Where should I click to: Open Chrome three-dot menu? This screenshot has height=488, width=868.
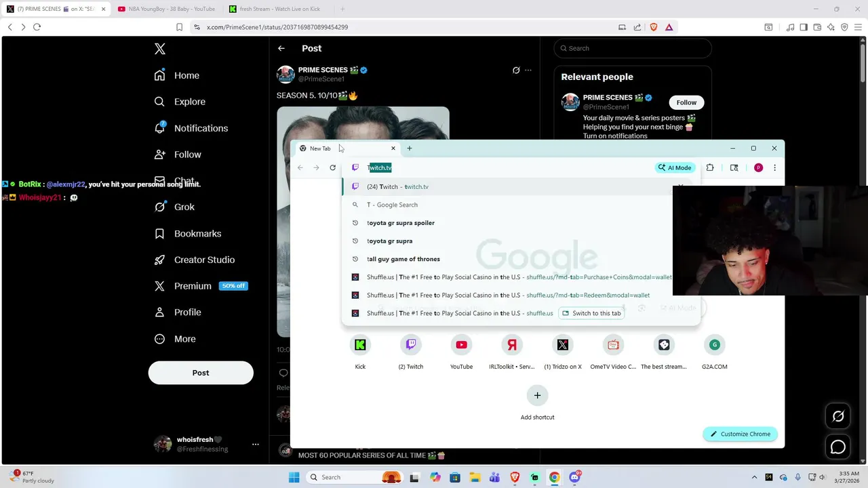coord(774,167)
